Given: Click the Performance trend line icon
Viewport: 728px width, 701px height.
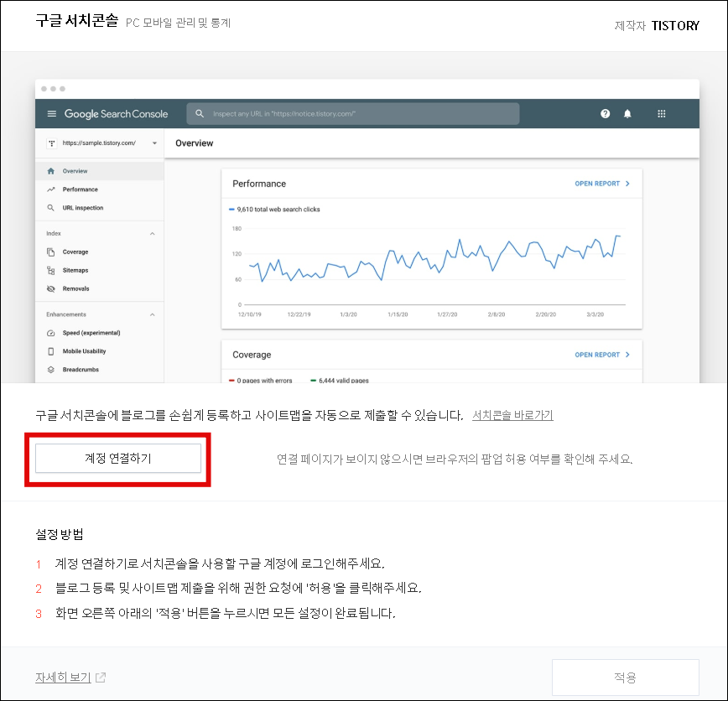Looking at the screenshot, I should pos(50,190).
